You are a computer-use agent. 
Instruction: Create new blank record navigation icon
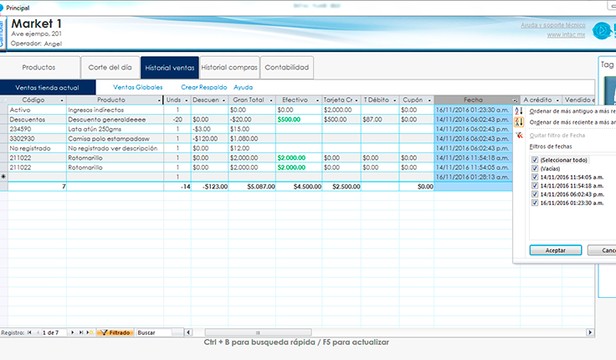pyautogui.click(x=90, y=332)
